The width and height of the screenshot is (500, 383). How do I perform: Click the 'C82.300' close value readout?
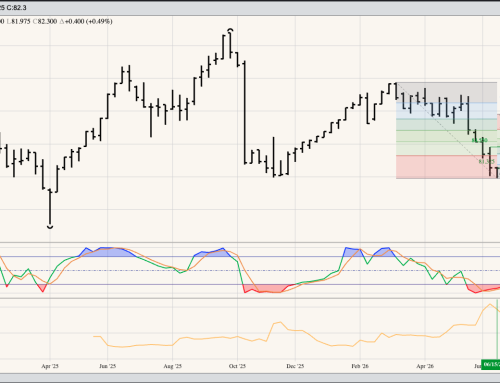[45, 21]
